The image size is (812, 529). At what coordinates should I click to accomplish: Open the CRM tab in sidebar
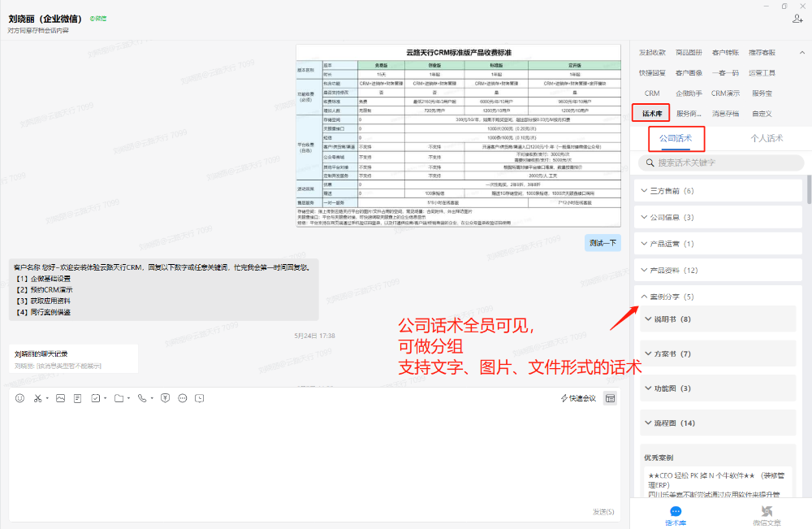652,93
